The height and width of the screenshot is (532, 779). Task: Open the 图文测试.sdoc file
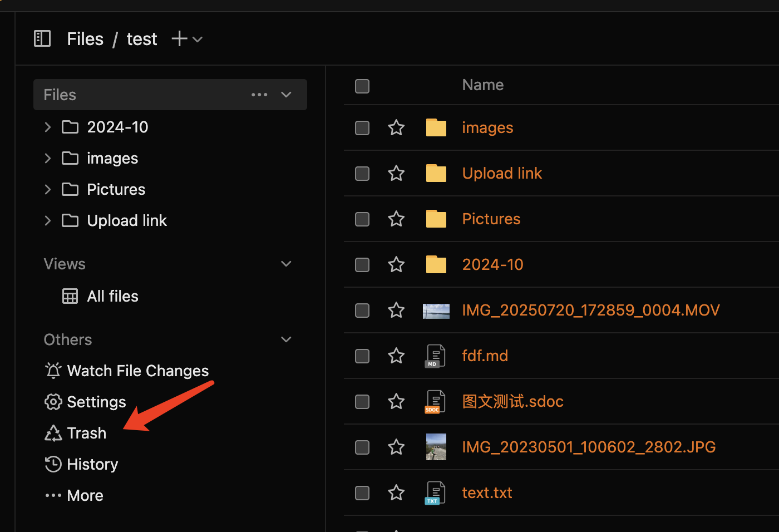coord(512,401)
